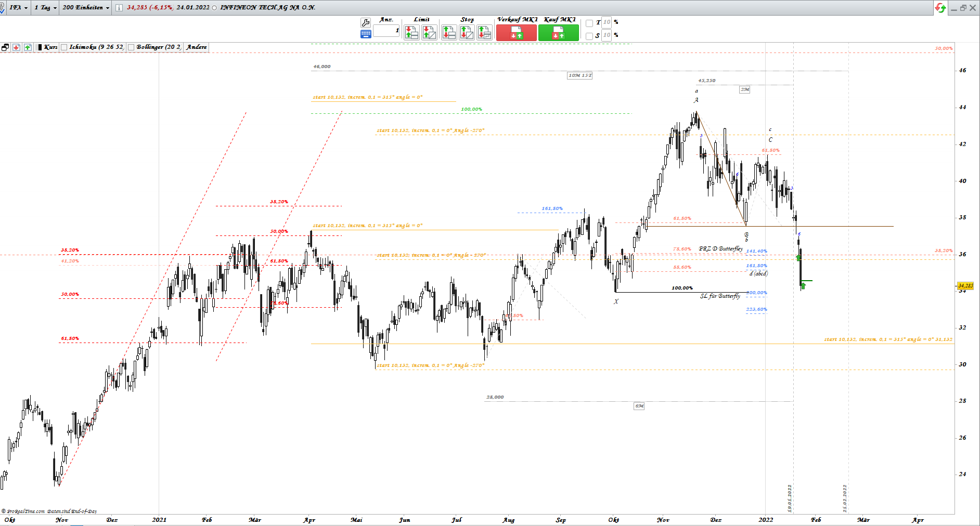Screen dimensions: 980x526
Task: Click the first Limit order icon
Action: point(411,33)
